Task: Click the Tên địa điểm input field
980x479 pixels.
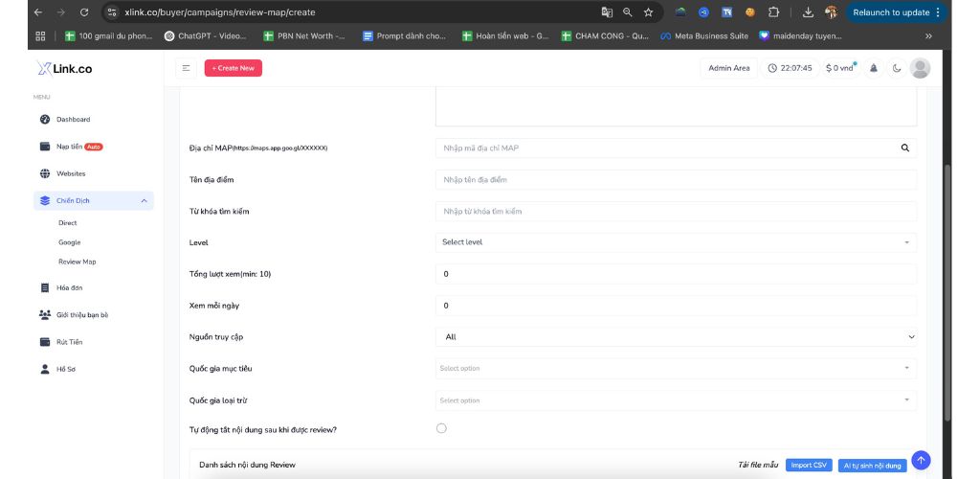Action: [676, 179]
